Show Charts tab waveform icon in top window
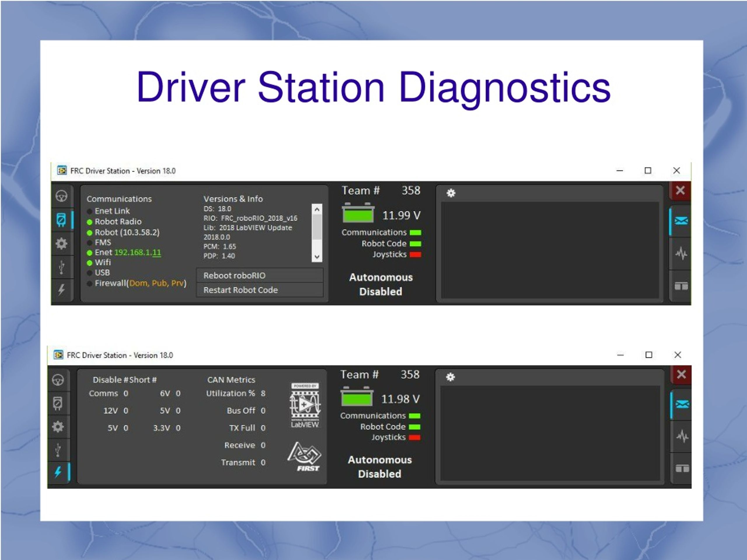 click(x=681, y=253)
